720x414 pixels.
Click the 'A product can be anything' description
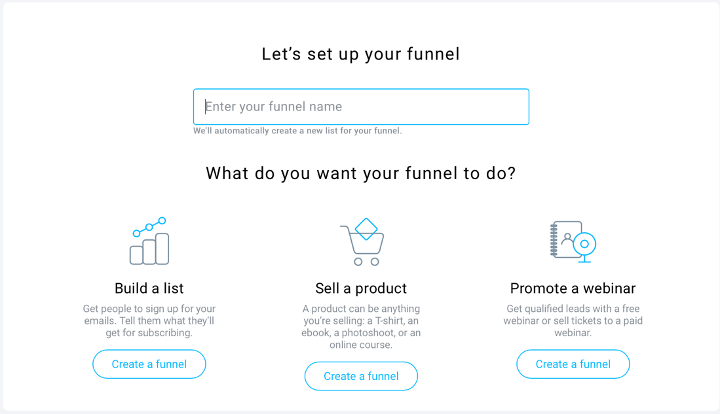[x=361, y=327]
